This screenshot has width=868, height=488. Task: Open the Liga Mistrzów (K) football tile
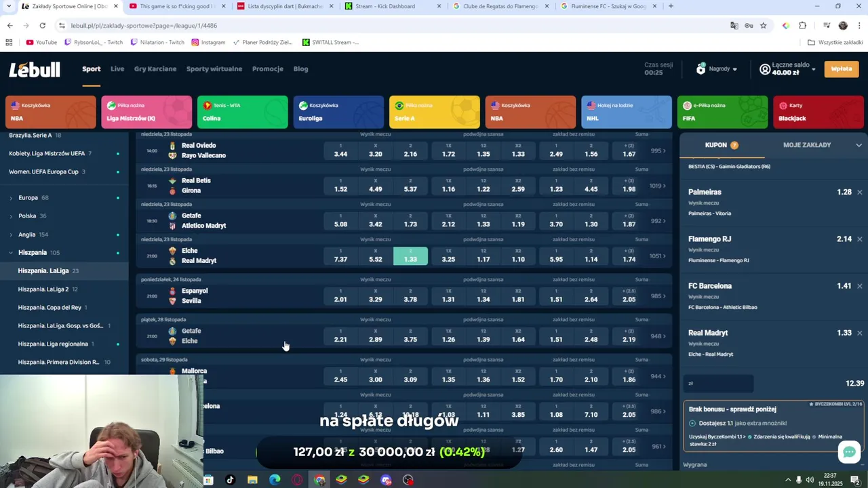pyautogui.click(x=146, y=112)
